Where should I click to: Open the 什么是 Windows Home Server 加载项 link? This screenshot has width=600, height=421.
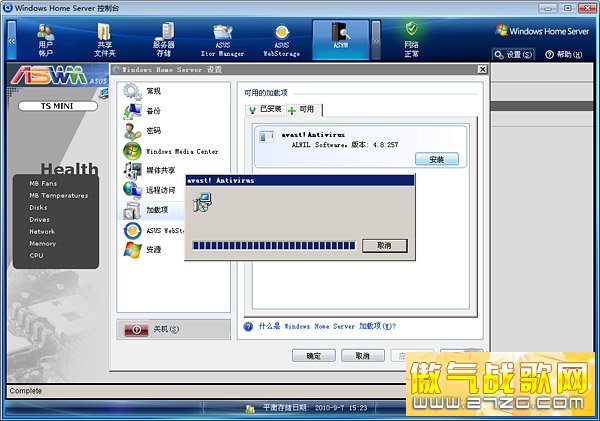[328, 326]
